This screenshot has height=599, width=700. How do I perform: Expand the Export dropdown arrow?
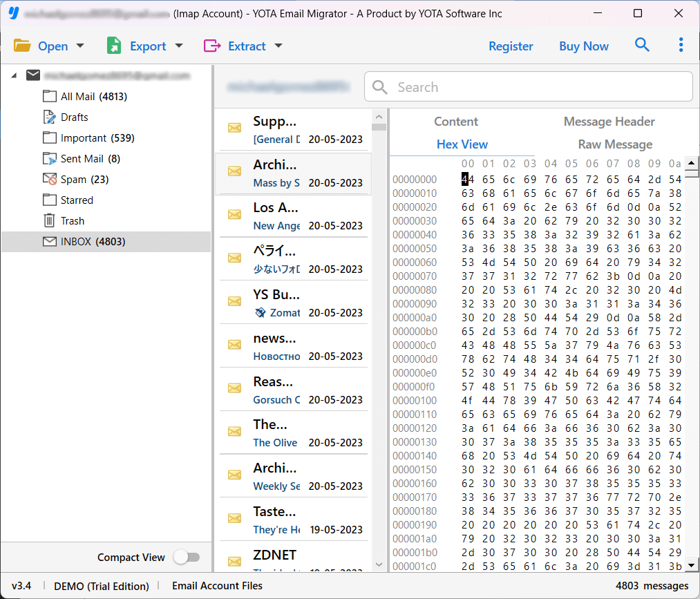pyautogui.click(x=179, y=46)
